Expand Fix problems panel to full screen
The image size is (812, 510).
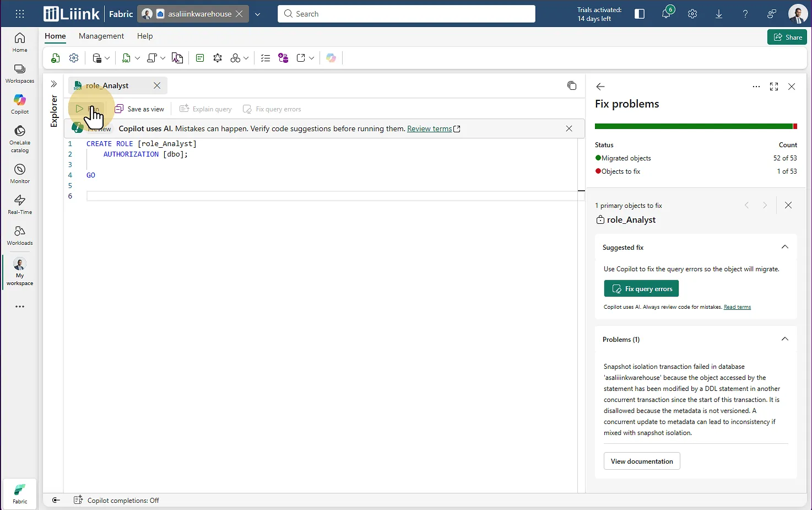coord(774,87)
